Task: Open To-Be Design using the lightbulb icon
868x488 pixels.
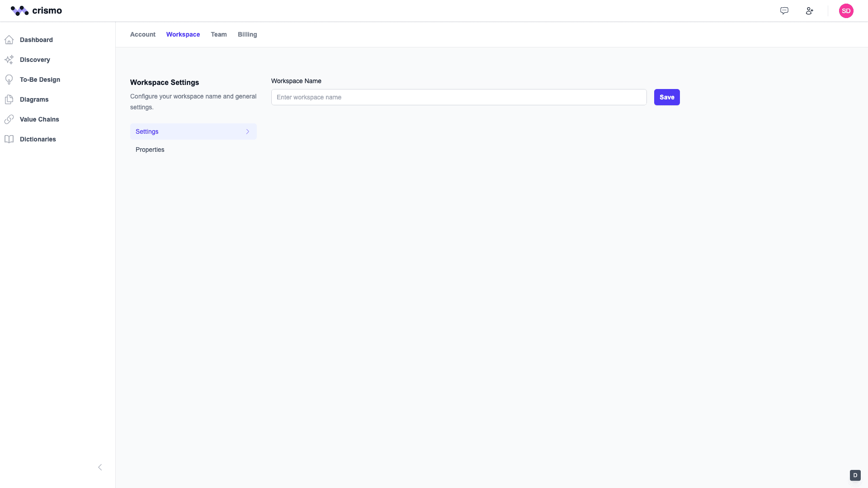Action: [9, 80]
